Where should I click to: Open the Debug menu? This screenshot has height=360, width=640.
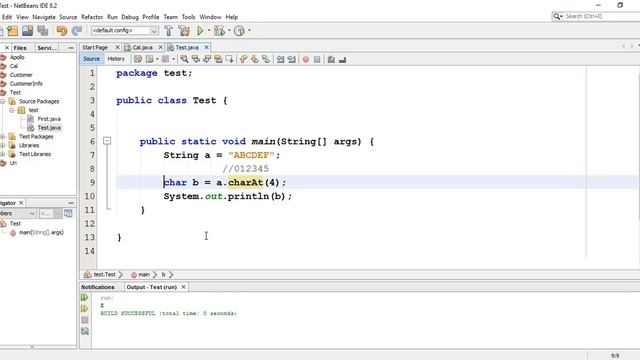tap(130, 17)
